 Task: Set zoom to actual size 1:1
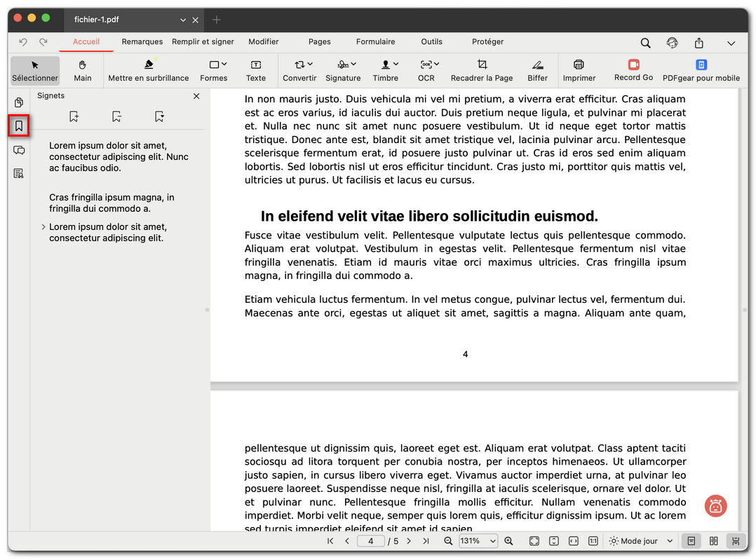[593, 540]
